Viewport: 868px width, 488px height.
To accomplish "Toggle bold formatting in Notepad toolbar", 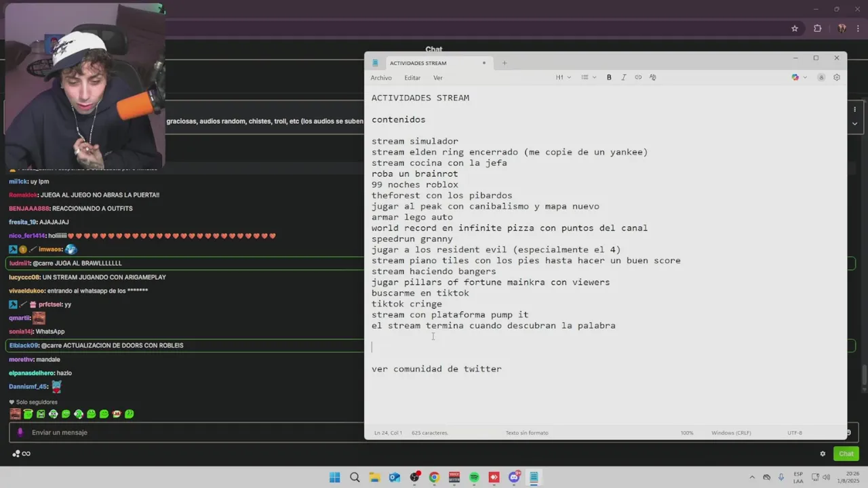I will pos(609,77).
